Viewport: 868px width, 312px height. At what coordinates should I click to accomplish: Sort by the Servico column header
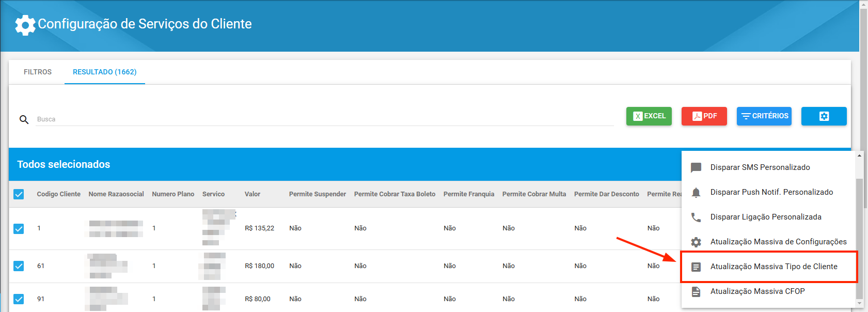click(x=213, y=194)
